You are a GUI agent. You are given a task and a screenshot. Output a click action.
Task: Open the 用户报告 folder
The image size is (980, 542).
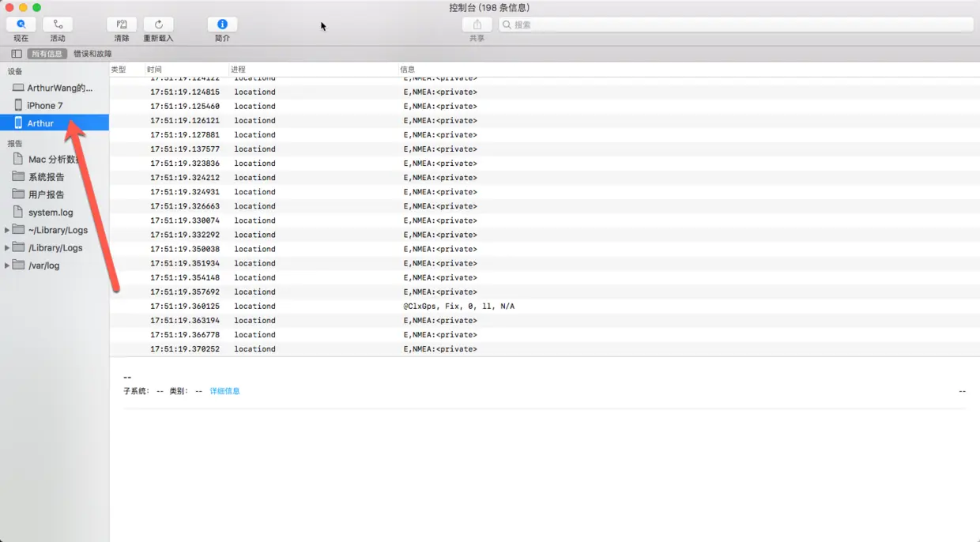coord(55,194)
